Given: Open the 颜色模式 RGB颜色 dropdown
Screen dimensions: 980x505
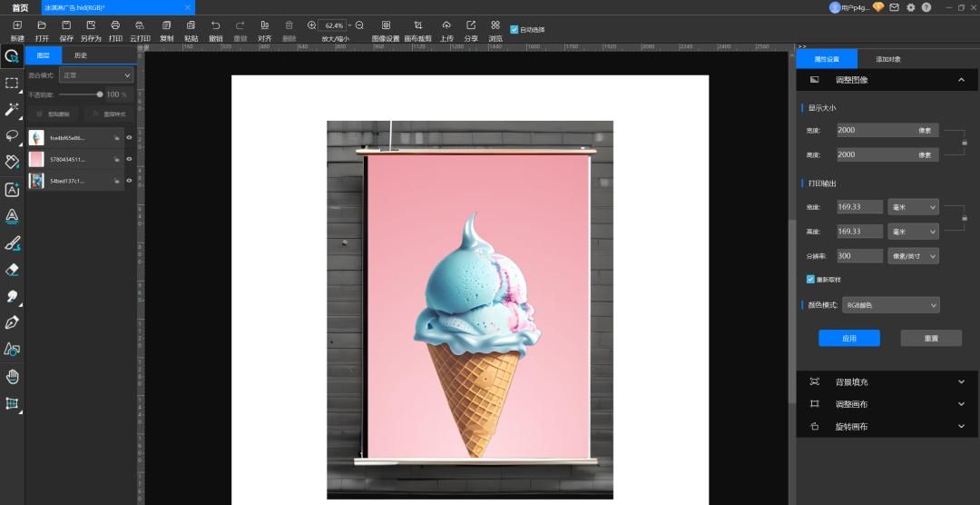Looking at the screenshot, I should point(891,305).
